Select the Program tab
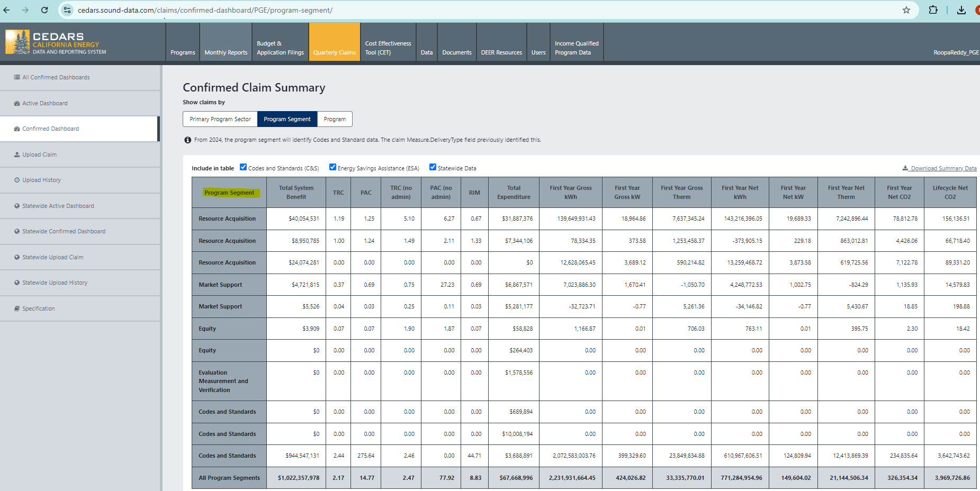Image resolution: width=980 pixels, height=491 pixels. (x=335, y=119)
